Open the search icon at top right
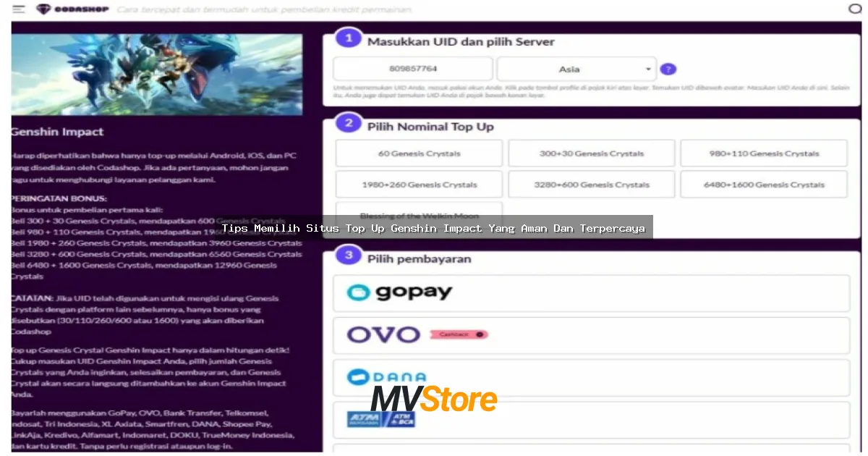The image size is (868, 456). pyautogui.click(x=854, y=9)
